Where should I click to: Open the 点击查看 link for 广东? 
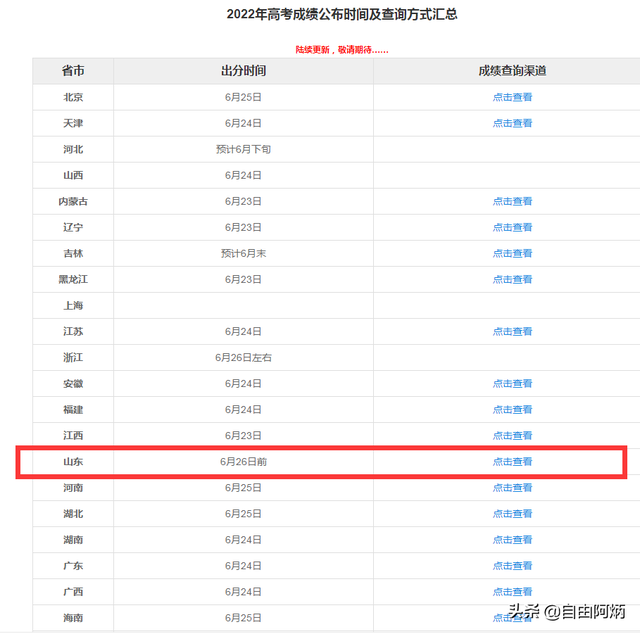[x=512, y=566]
